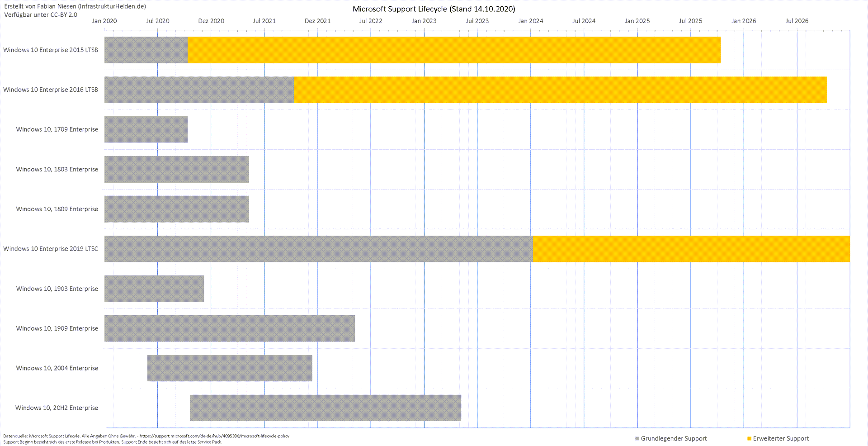Select the Jul 2026 axis label

click(x=797, y=21)
